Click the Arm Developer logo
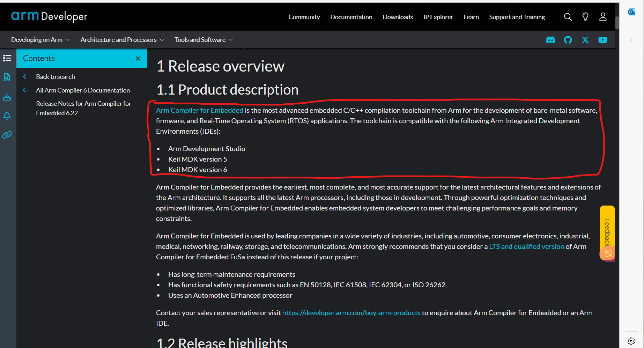 coord(49,16)
